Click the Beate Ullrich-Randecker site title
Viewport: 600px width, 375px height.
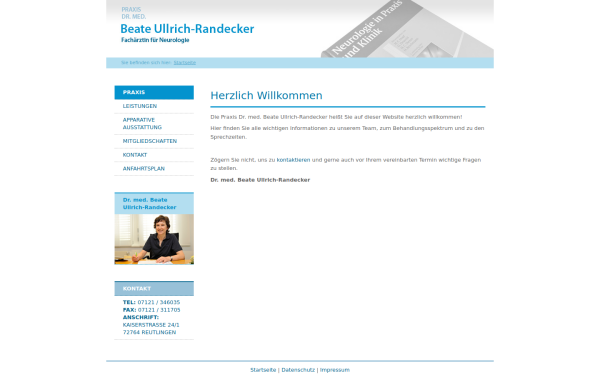pyautogui.click(x=187, y=29)
